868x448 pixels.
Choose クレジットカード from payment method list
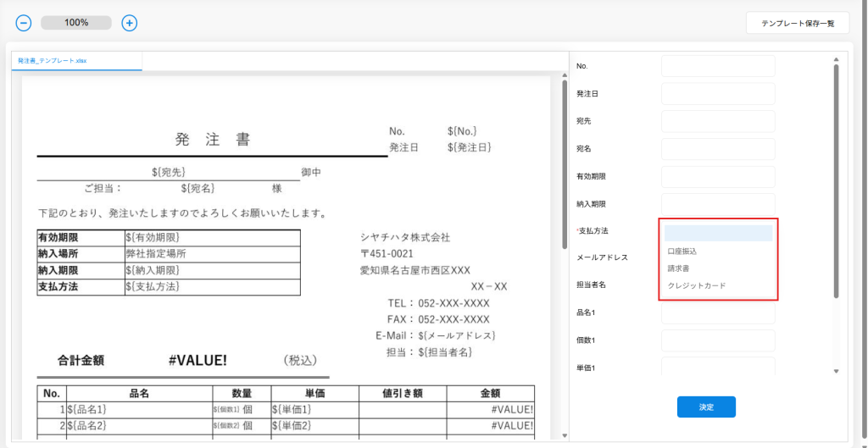697,285
